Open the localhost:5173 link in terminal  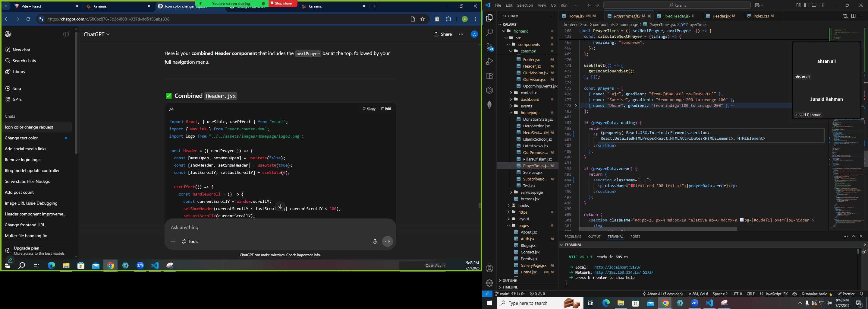pyautogui.click(x=617, y=267)
